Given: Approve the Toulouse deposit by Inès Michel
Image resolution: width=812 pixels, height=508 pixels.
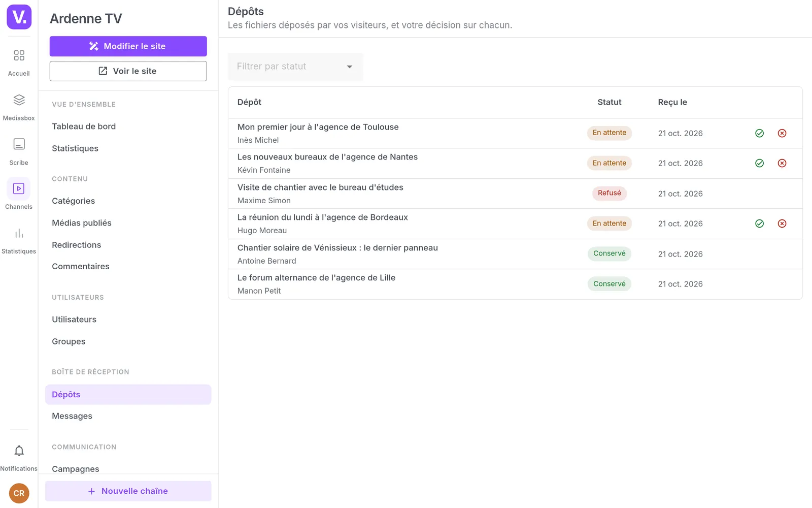Looking at the screenshot, I should point(759,133).
